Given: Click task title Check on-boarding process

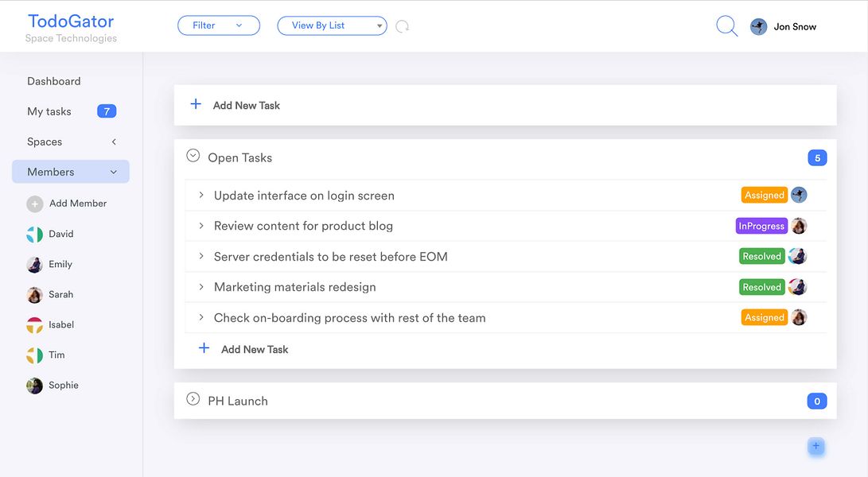Looking at the screenshot, I should [350, 318].
